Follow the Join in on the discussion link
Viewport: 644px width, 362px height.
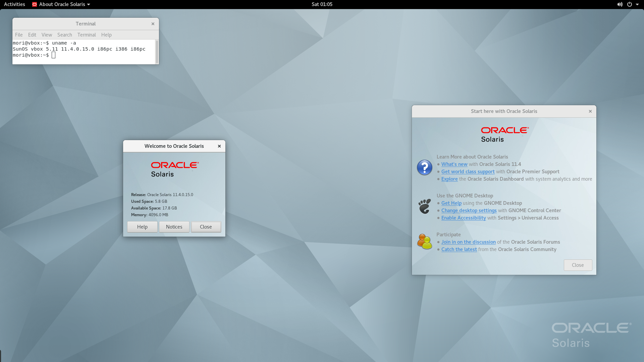[468, 242]
